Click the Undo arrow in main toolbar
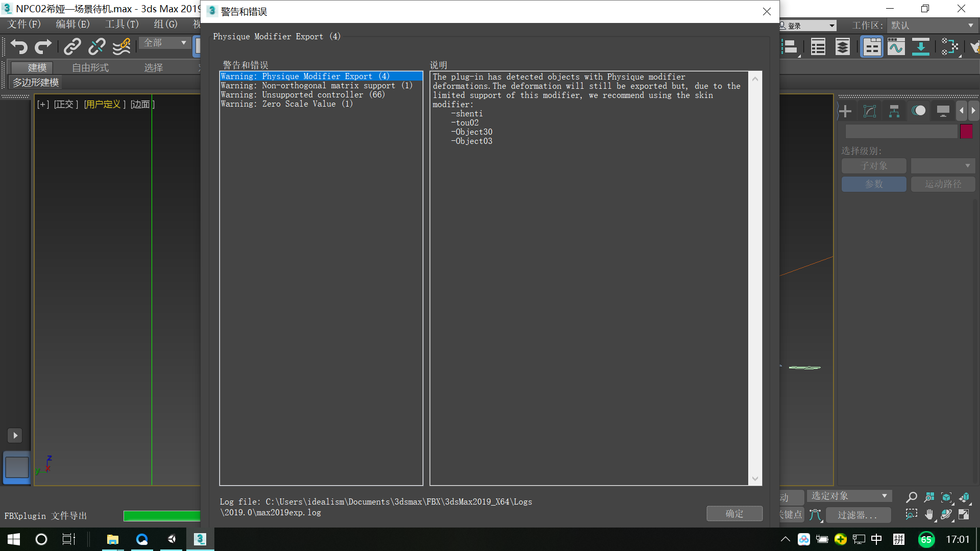980x551 pixels. click(x=19, y=47)
